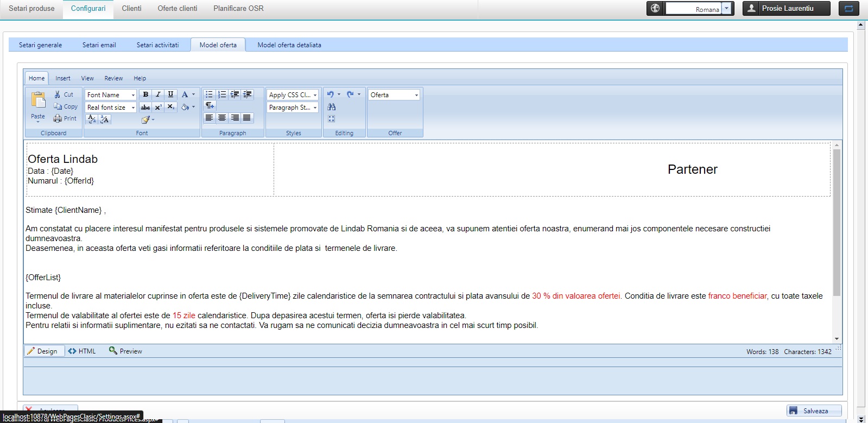
Task: Open the Insert ribbon tab
Action: (x=62, y=78)
